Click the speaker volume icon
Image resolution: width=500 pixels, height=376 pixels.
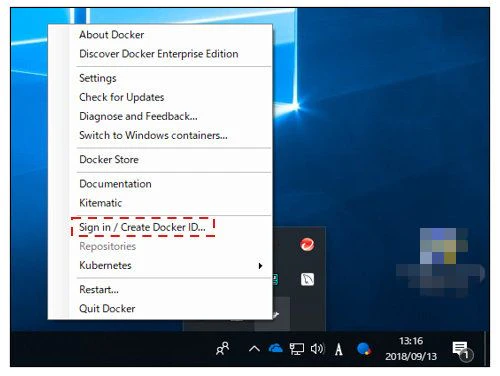click(x=317, y=349)
